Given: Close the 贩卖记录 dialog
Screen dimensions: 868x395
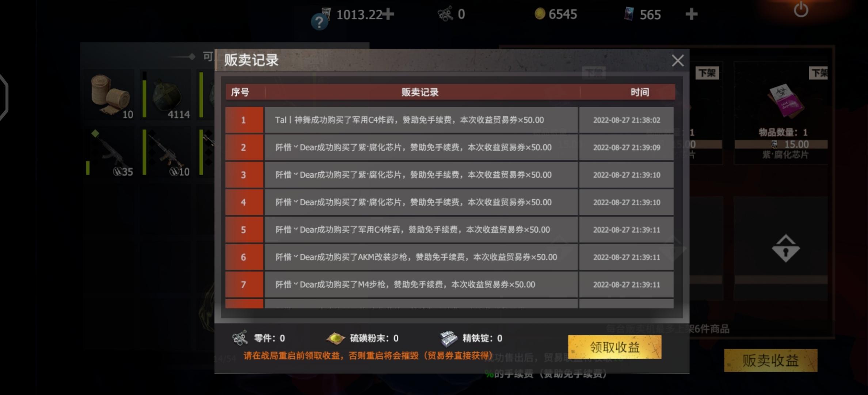Looking at the screenshot, I should [678, 61].
